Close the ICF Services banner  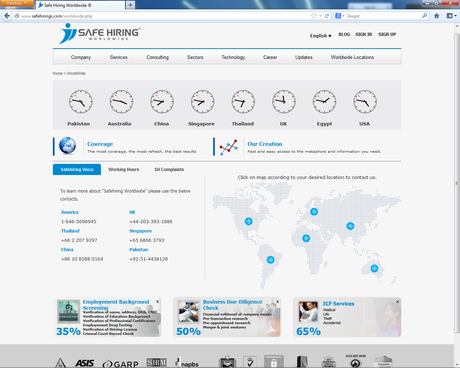pos(398,301)
